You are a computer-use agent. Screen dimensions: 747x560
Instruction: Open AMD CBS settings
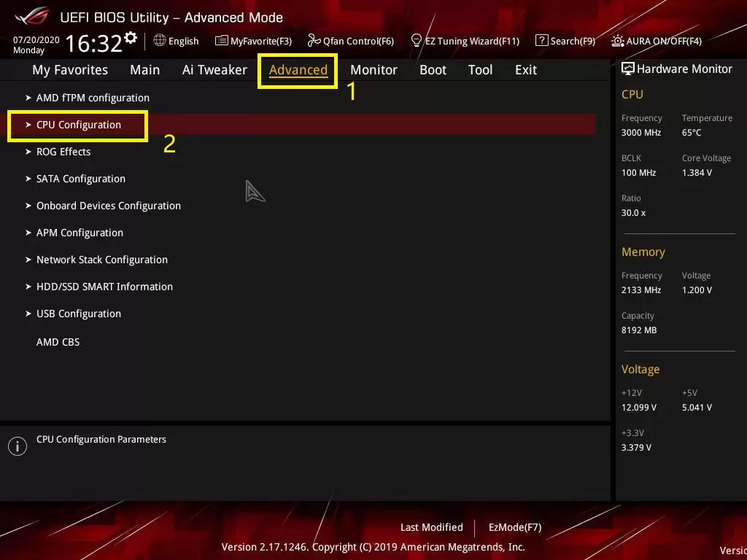[x=58, y=341]
